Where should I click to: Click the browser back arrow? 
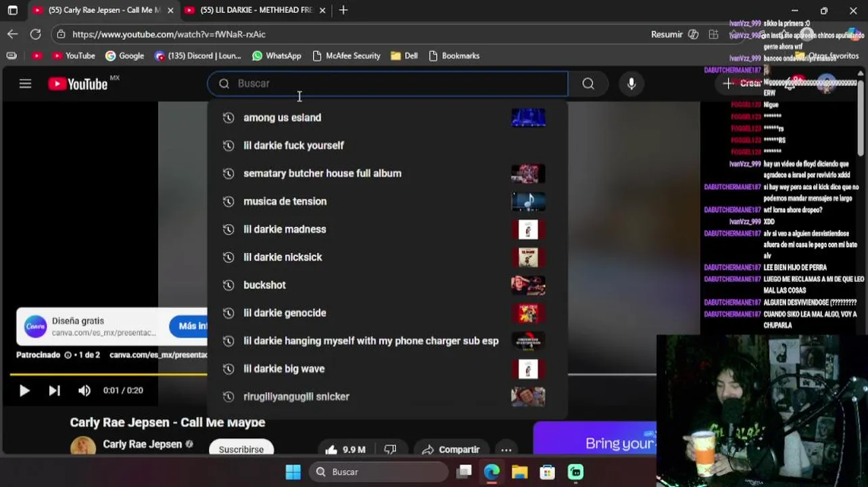click(x=13, y=34)
